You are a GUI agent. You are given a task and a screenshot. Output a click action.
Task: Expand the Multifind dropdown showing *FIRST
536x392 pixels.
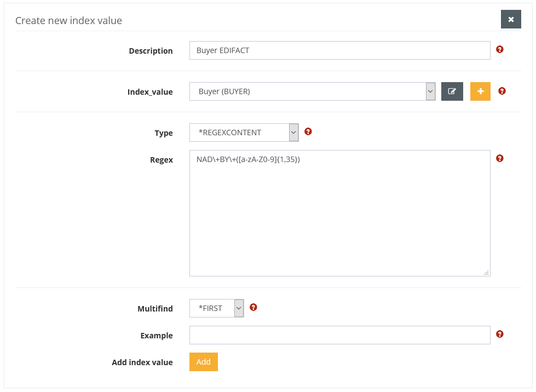click(217, 308)
